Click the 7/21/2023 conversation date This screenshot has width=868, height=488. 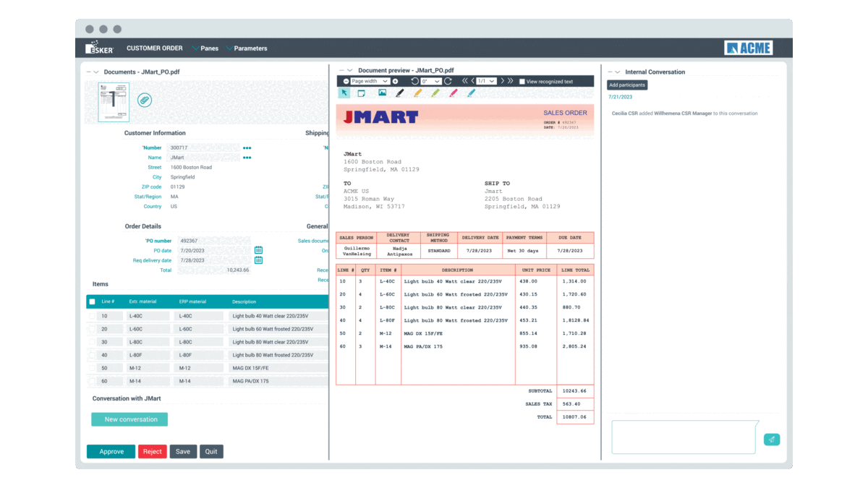(621, 97)
